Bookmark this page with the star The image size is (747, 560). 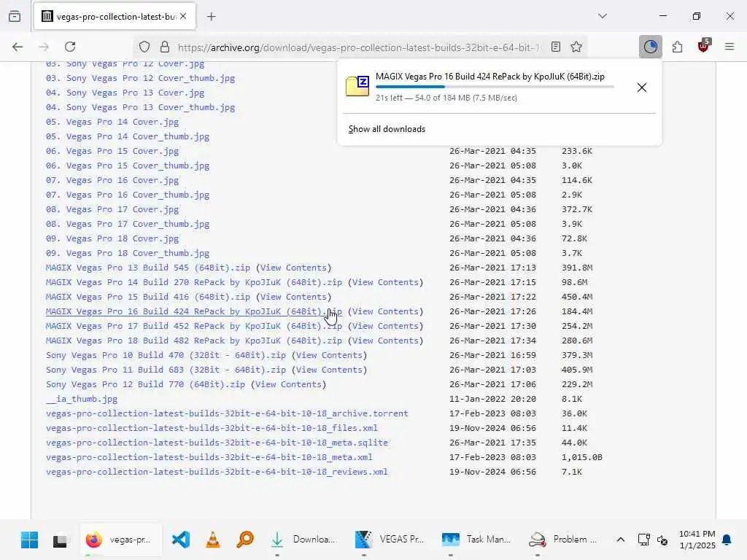pos(576,47)
